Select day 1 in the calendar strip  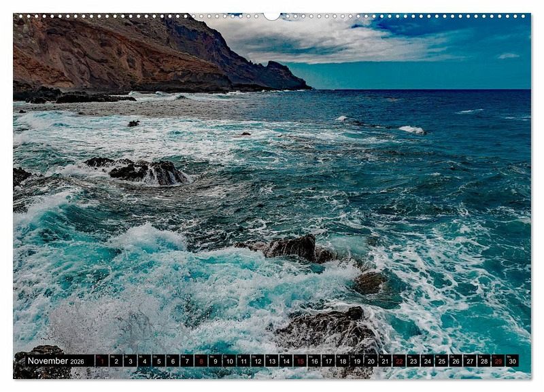tap(102, 361)
